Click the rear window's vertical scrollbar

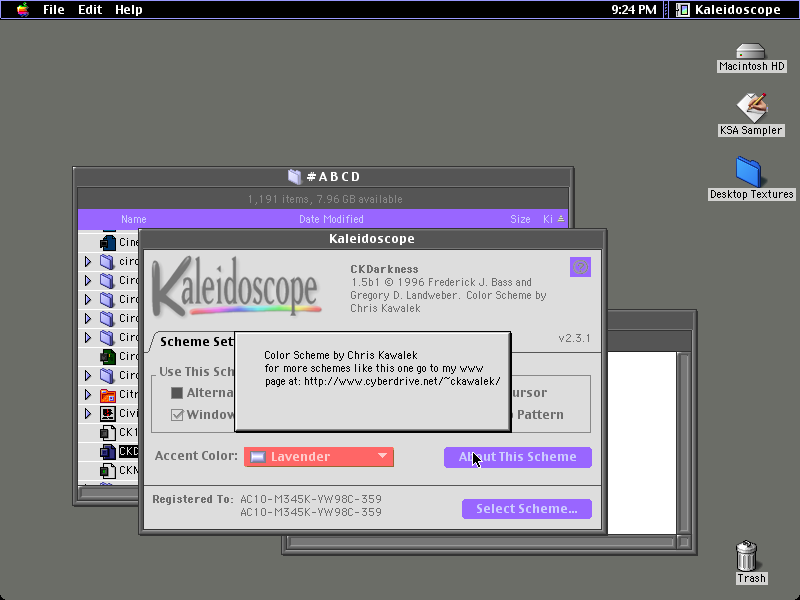point(684,443)
